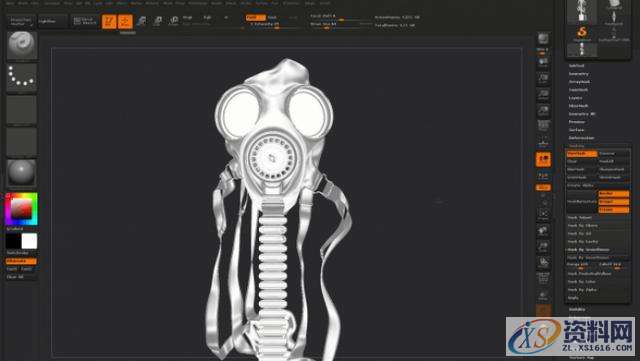640x361 pixels.
Task: Toggle Draw mode button
Action: coord(125,22)
